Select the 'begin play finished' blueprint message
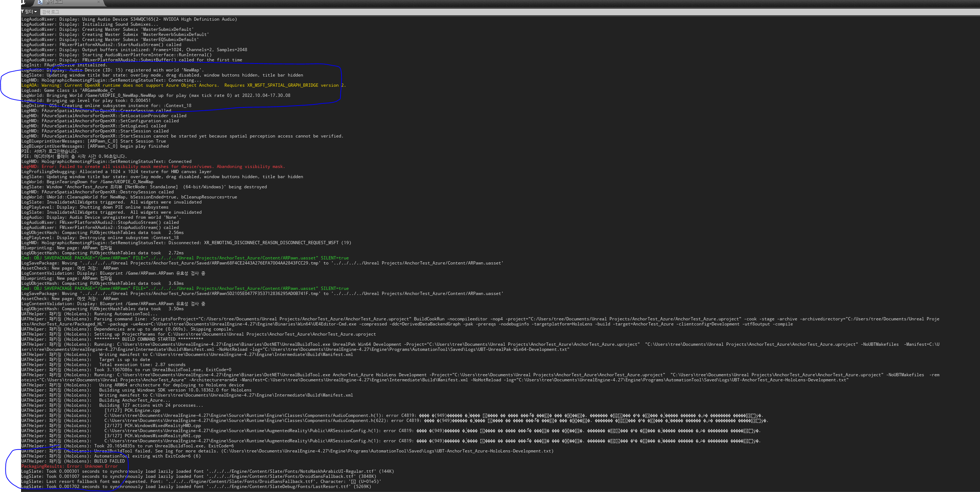Viewport: 980px width, 492px height. click(x=95, y=146)
